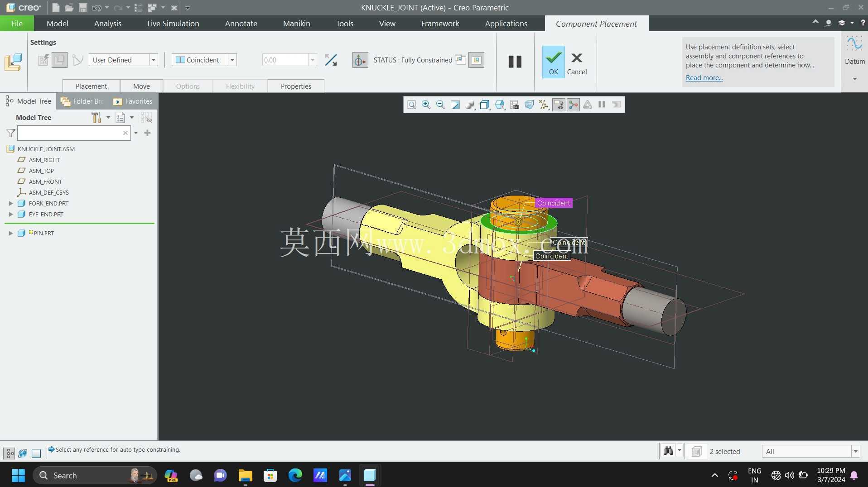Toggle the 3D dragger icon
The image size is (868, 487).
point(360,60)
